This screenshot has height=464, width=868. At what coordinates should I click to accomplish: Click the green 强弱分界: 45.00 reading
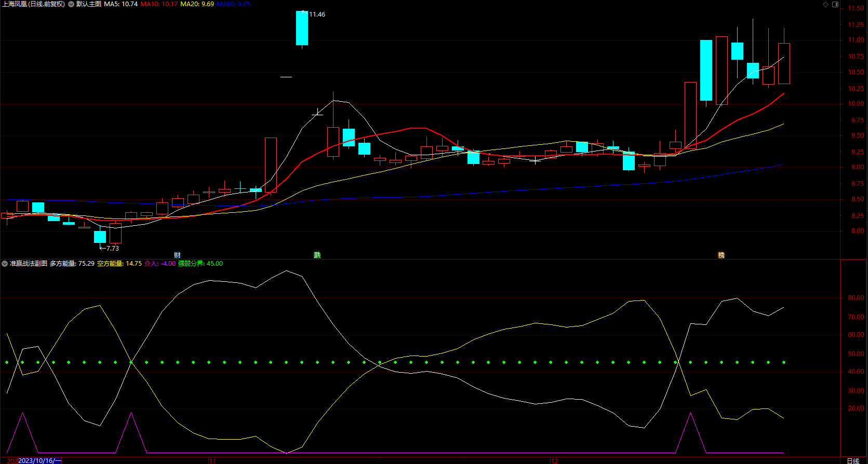tap(201, 264)
